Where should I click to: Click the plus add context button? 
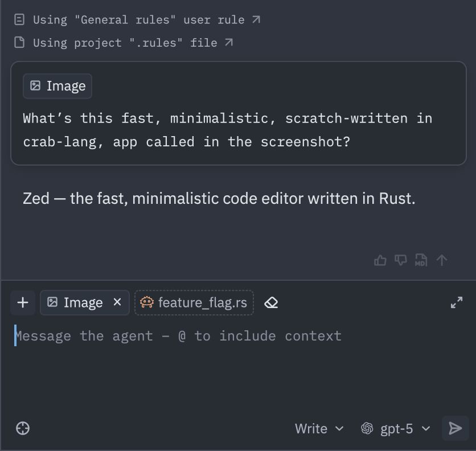(23, 302)
